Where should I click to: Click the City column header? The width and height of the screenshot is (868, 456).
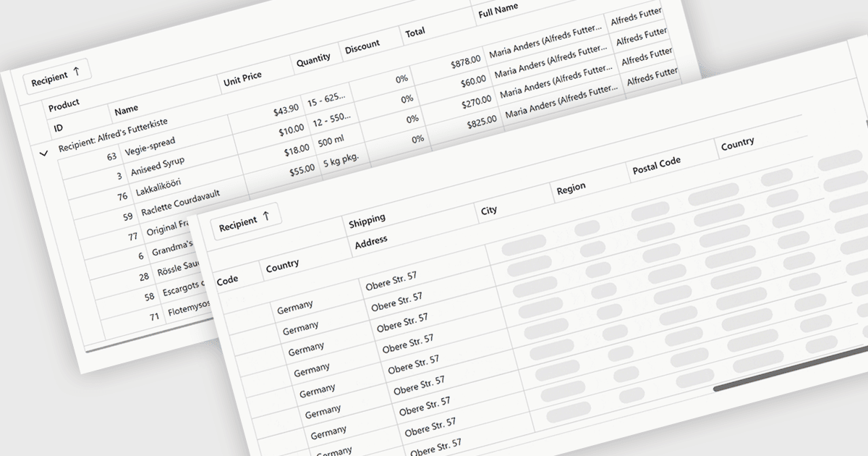pyautogui.click(x=489, y=210)
